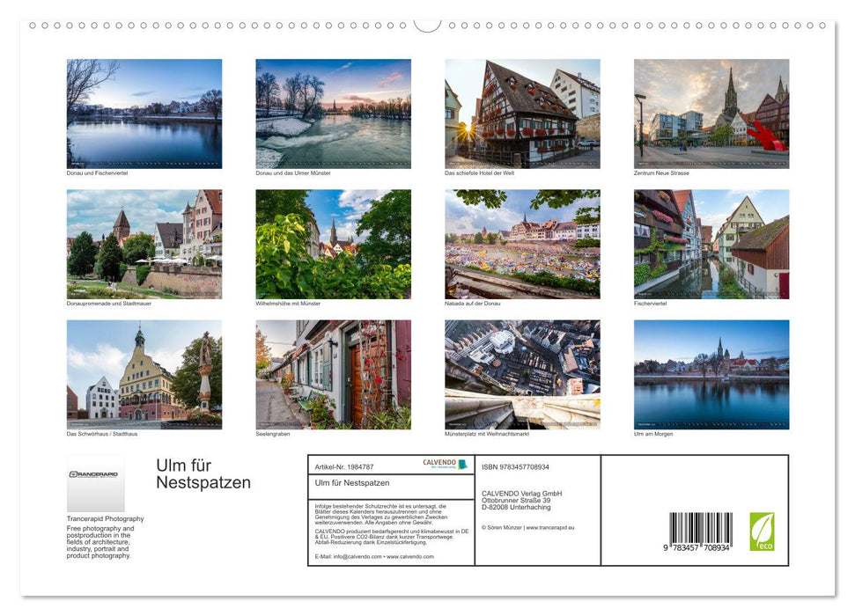
Task: Open the 'Donau und Fischerviertel' thumbnail
Action: (x=143, y=113)
